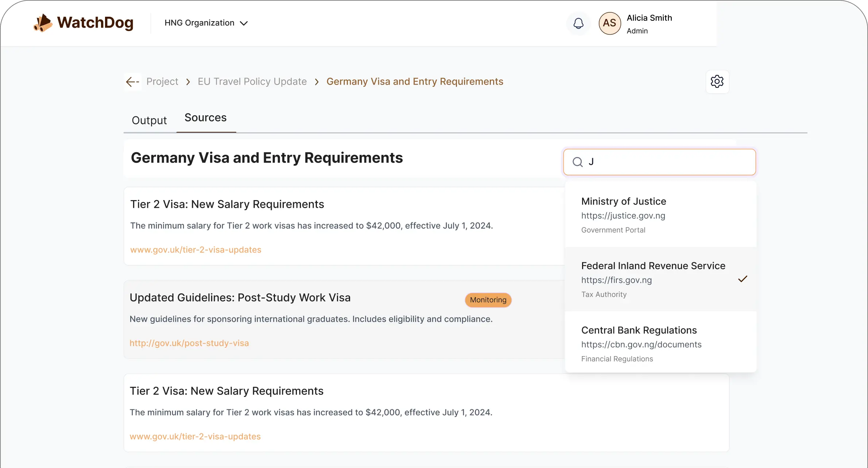
Task: Click the checkmark on Federal Inland Revenue Service
Action: point(743,279)
